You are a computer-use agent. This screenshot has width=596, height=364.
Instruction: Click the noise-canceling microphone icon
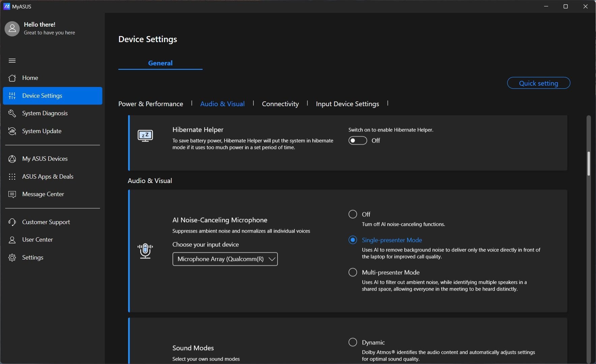pyautogui.click(x=145, y=251)
